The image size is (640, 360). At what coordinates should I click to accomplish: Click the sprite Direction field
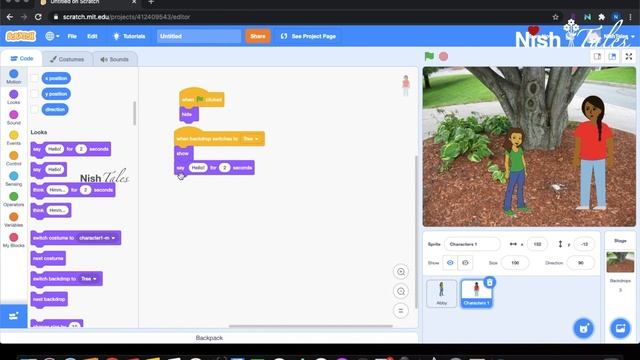pyautogui.click(x=581, y=263)
